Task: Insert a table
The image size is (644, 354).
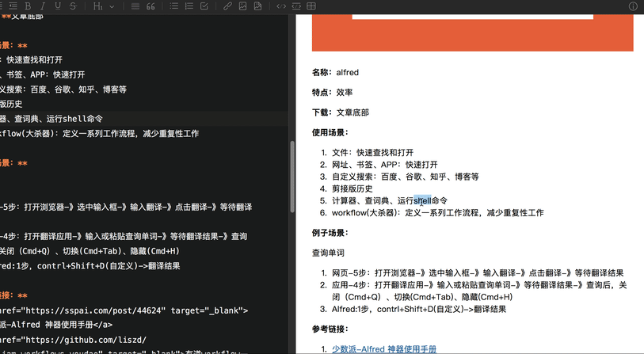Action: [311, 6]
